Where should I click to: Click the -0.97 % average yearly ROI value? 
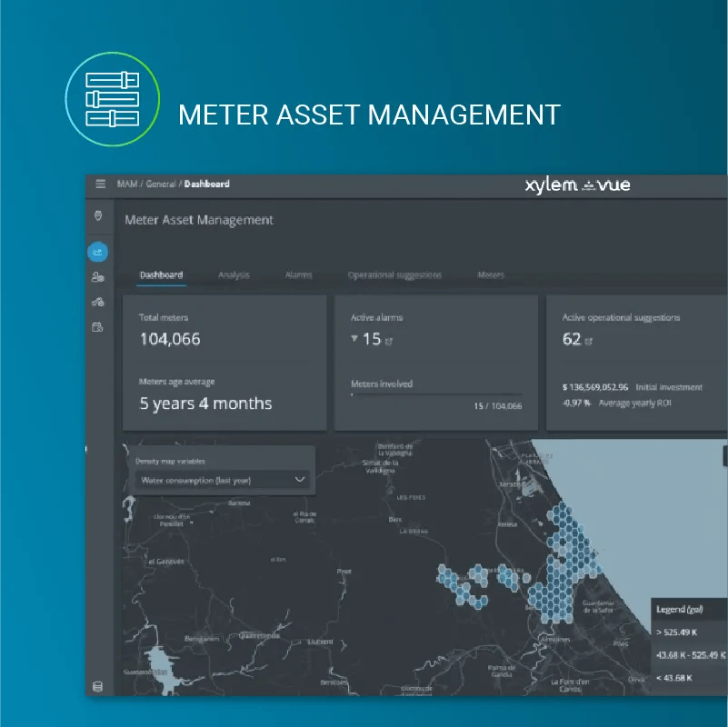point(576,403)
